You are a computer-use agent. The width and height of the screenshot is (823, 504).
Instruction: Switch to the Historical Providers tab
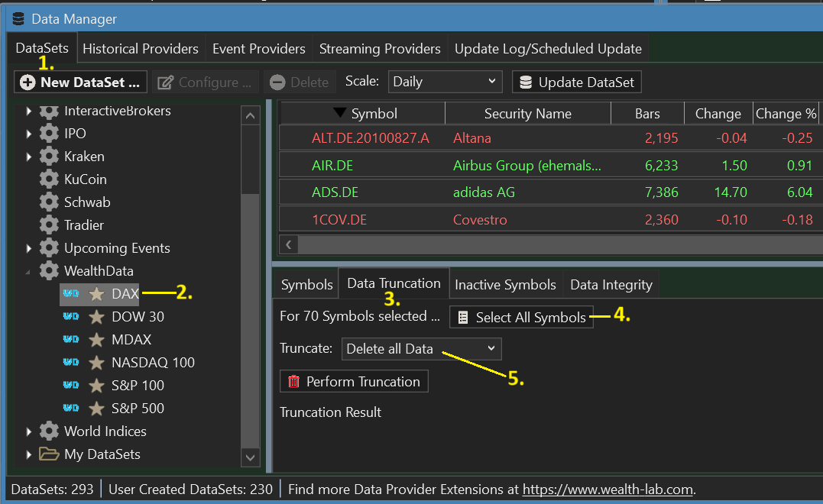(141, 49)
